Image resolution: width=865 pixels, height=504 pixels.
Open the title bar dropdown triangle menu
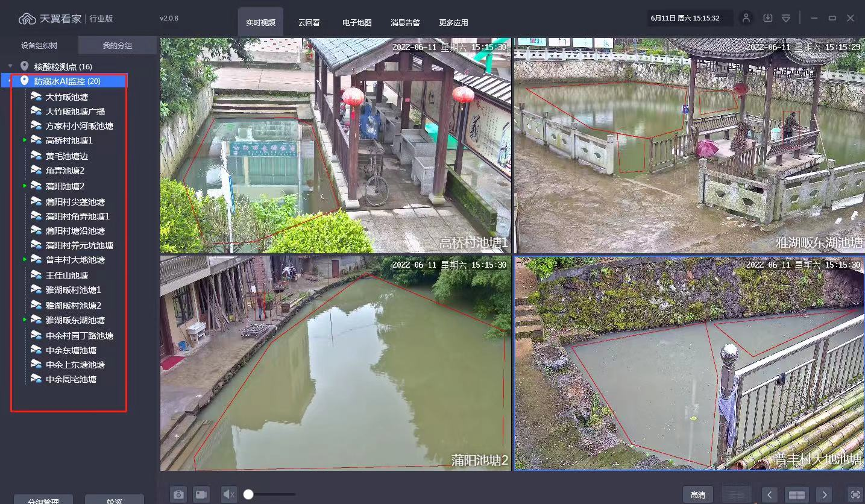point(786,18)
